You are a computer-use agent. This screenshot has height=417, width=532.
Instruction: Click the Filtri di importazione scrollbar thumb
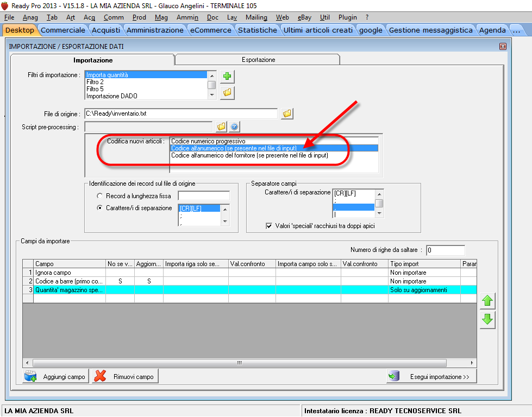(x=212, y=85)
